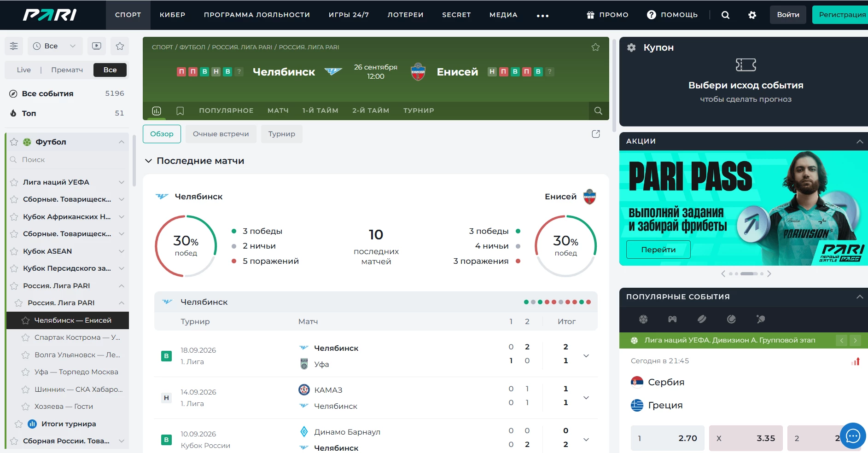Open Итоги турнира in sidebar
The height and width of the screenshot is (453, 868).
[x=69, y=424]
